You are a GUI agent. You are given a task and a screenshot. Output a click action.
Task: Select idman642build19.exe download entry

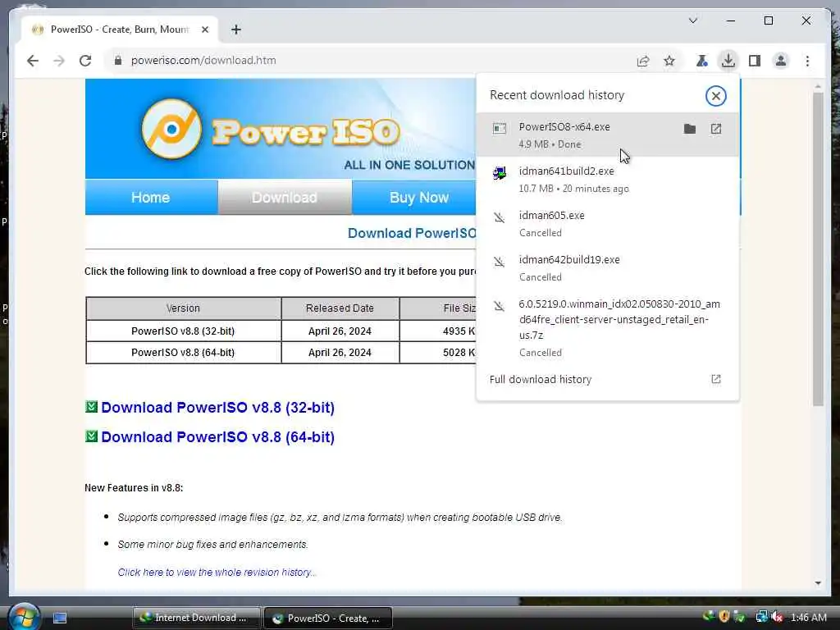[608, 268]
